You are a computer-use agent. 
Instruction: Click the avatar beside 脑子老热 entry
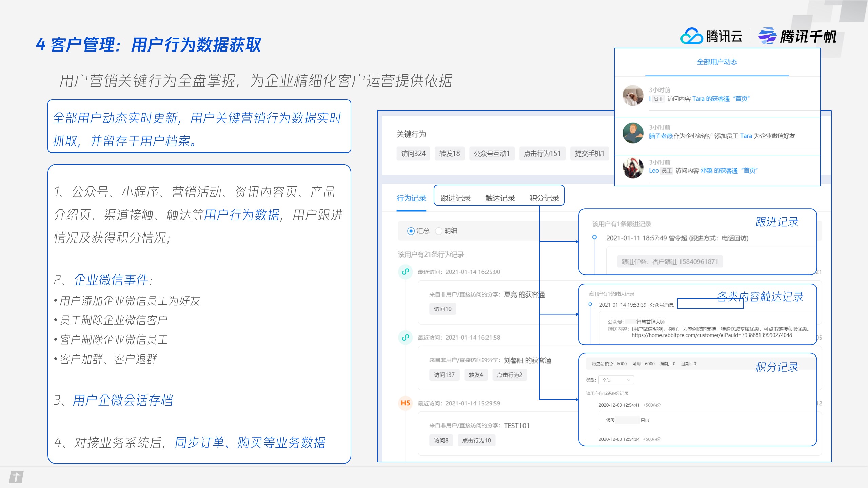[633, 133]
